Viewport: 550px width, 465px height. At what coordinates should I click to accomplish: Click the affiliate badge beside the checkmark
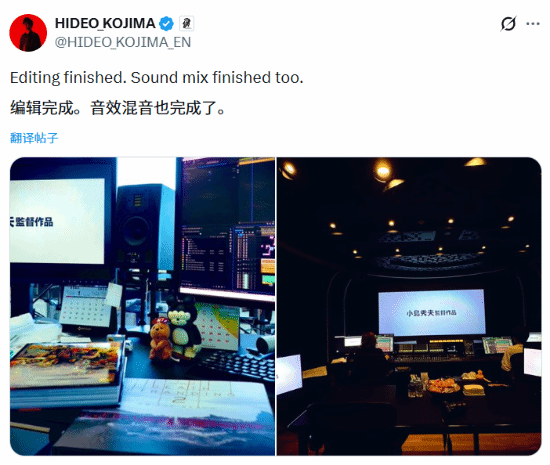187,23
